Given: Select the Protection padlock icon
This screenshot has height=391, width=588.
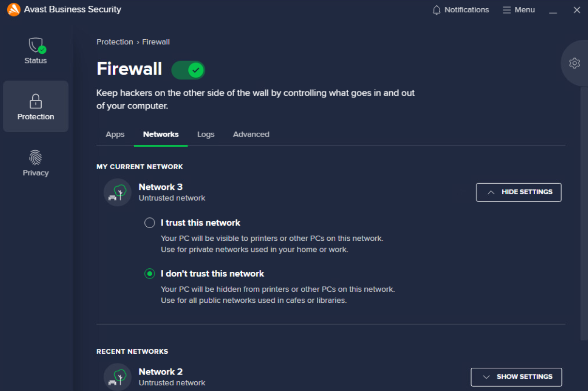Looking at the screenshot, I should pyautogui.click(x=36, y=101).
